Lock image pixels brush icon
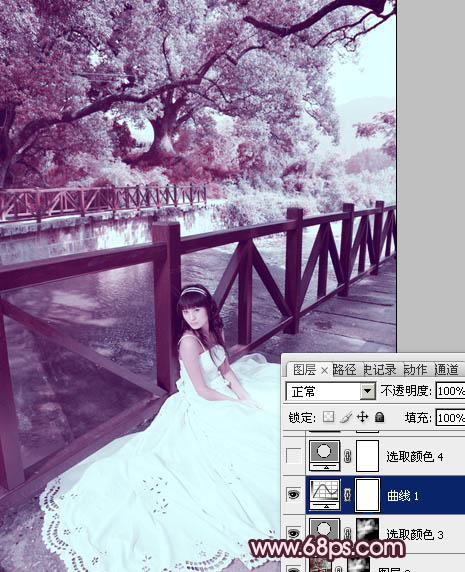 click(x=346, y=417)
